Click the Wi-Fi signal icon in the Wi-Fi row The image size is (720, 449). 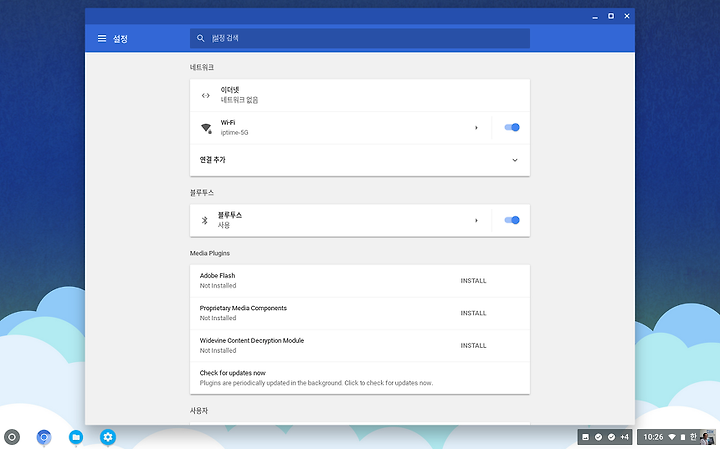[x=206, y=128]
